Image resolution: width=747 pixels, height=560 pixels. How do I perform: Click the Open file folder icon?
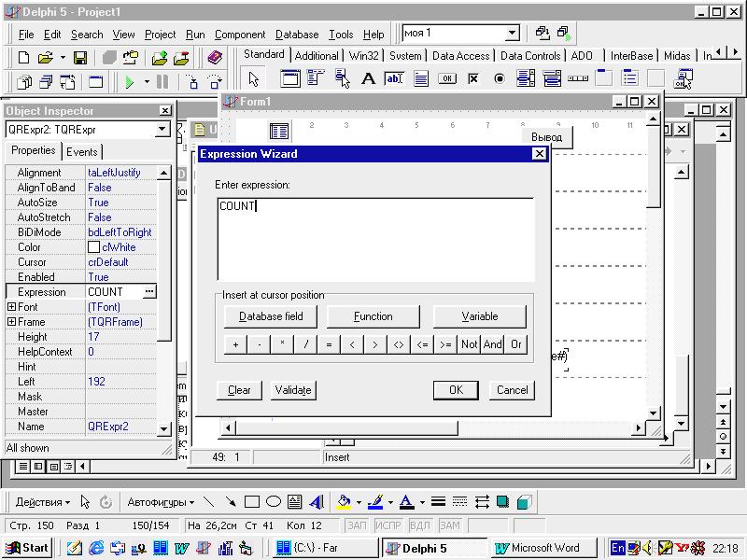(45, 58)
